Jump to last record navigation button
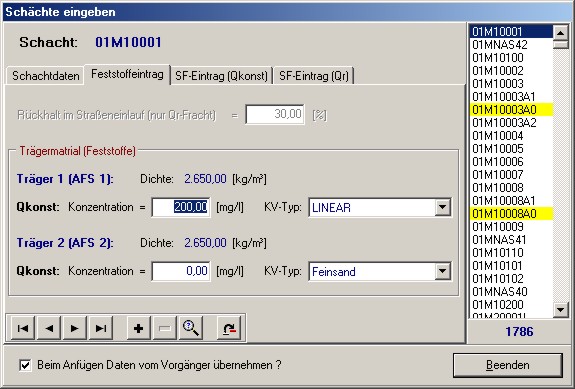Screen dimensions: 575x389 100,328
